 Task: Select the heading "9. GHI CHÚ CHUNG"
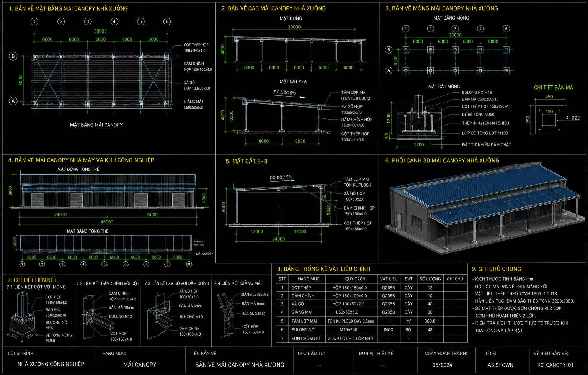tap(497, 269)
